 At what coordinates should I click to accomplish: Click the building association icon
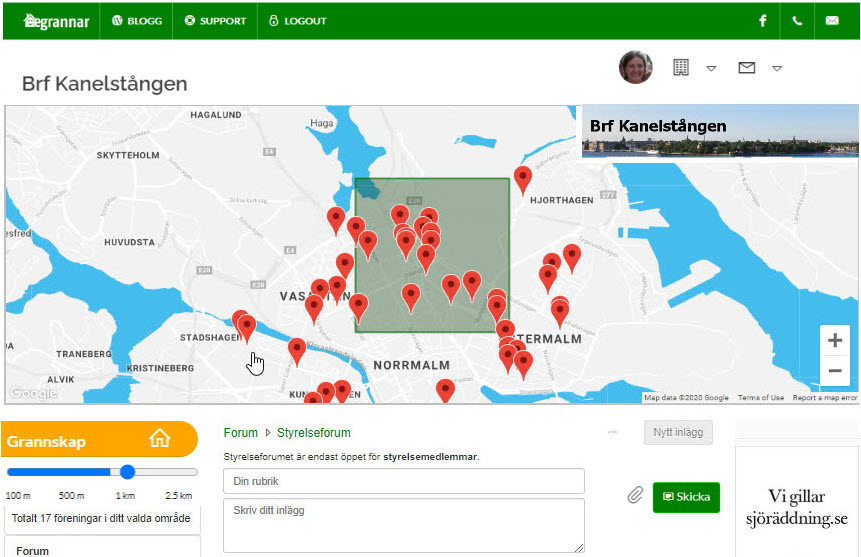681,67
